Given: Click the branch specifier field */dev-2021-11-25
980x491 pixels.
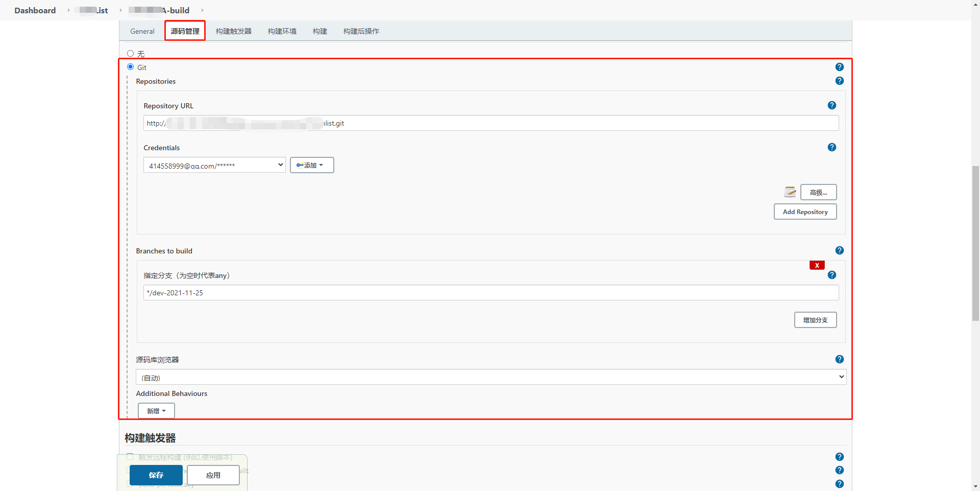Looking at the screenshot, I should [491, 293].
